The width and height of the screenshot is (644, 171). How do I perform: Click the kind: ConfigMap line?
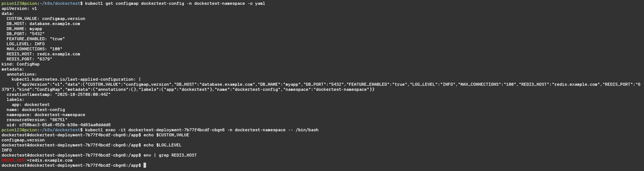pos(21,64)
